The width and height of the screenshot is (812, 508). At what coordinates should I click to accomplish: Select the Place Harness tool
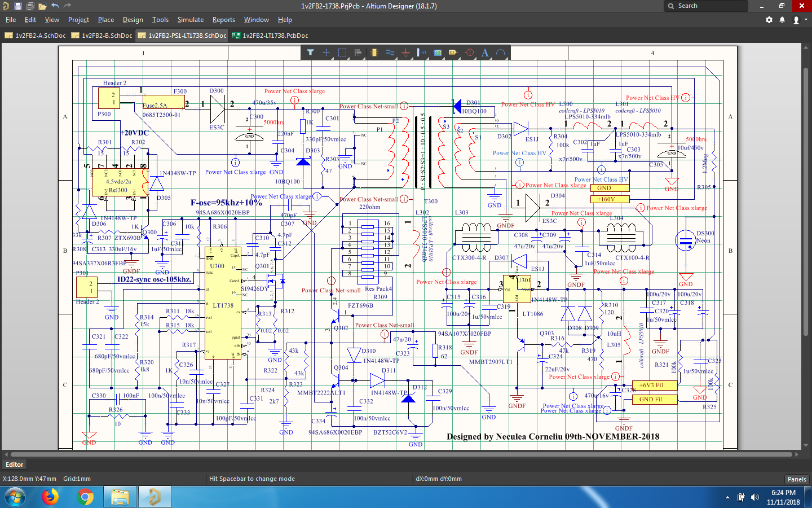tap(421, 52)
